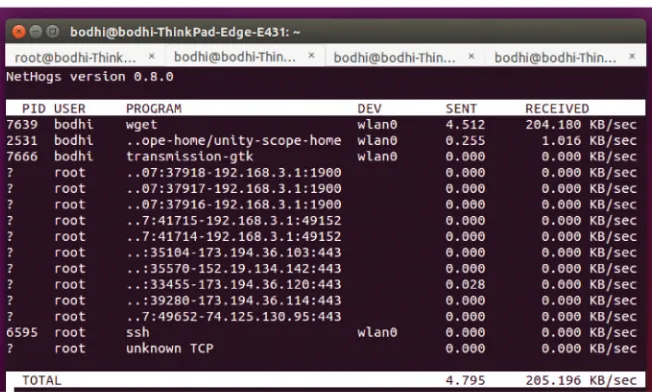The width and height of the screenshot is (652, 392).
Task: Select the ..07:37916-192.168.3.1:1900 connection
Action: point(234,205)
